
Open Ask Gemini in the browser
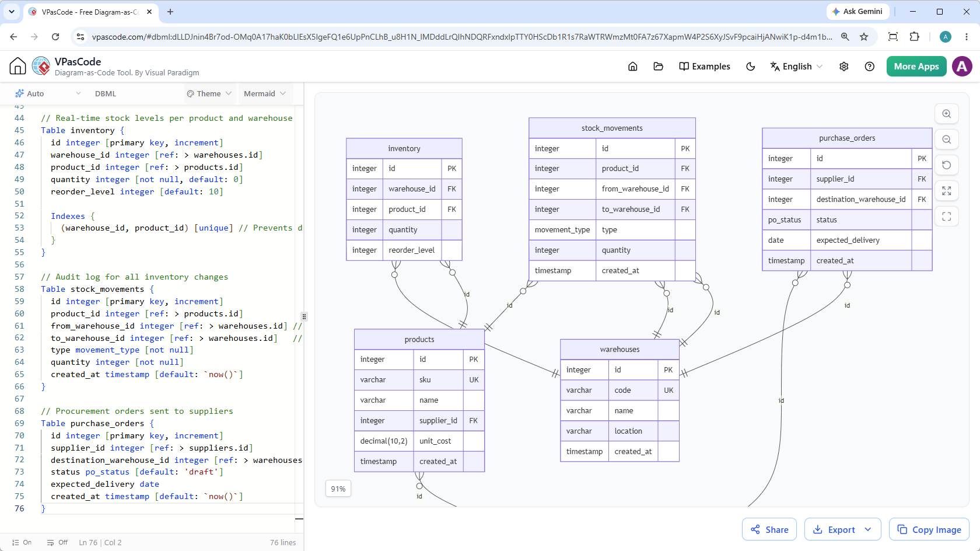(857, 12)
